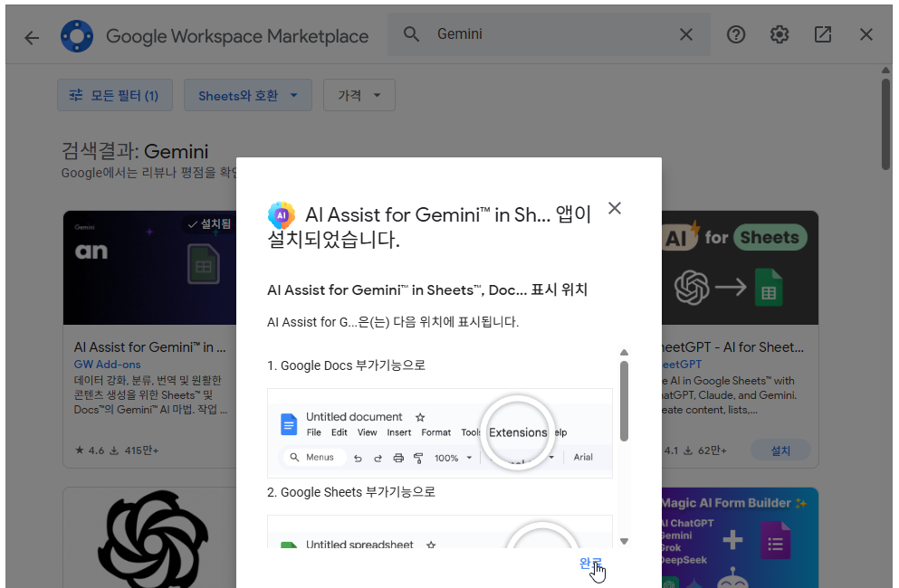
Task: Click in the Gemini search field
Action: point(550,34)
